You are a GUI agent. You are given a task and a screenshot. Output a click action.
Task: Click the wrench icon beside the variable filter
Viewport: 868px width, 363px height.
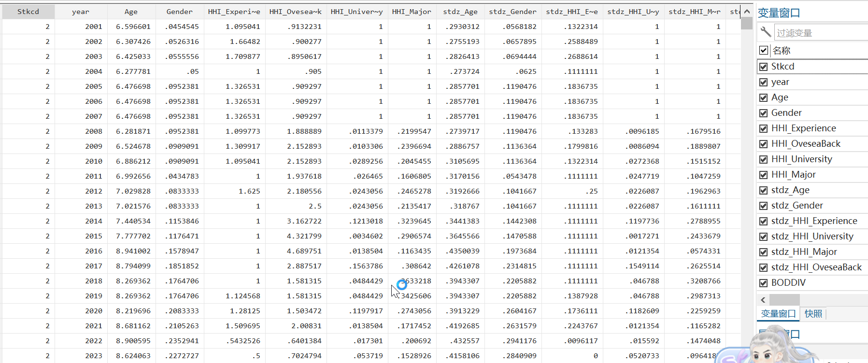[x=766, y=32]
